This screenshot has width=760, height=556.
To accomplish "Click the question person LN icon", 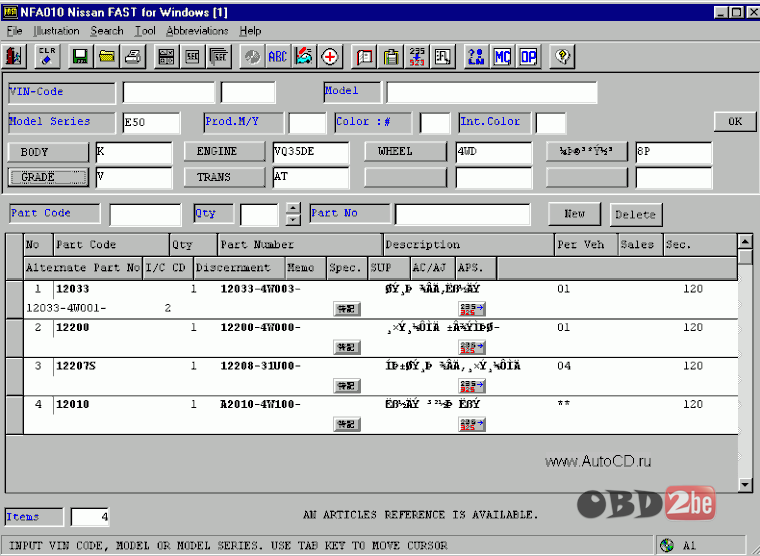I will [476, 57].
